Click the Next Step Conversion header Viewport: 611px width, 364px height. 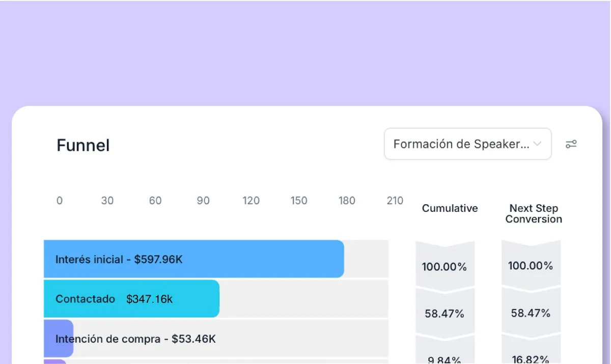pyautogui.click(x=534, y=214)
